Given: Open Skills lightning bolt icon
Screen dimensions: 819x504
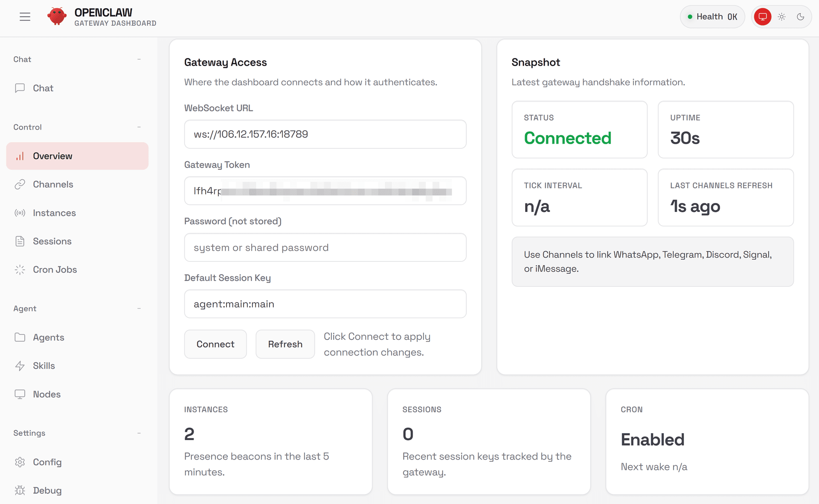Looking at the screenshot, I should (20, 366).
